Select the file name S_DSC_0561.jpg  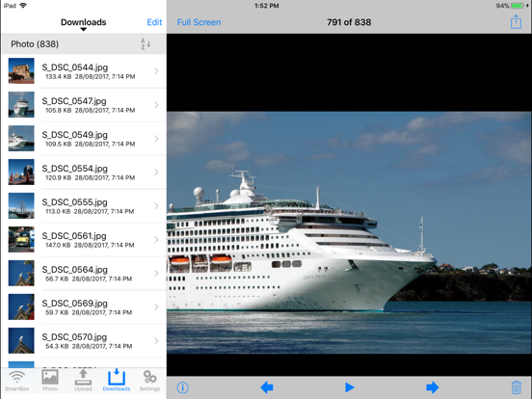tap(74, 236)
